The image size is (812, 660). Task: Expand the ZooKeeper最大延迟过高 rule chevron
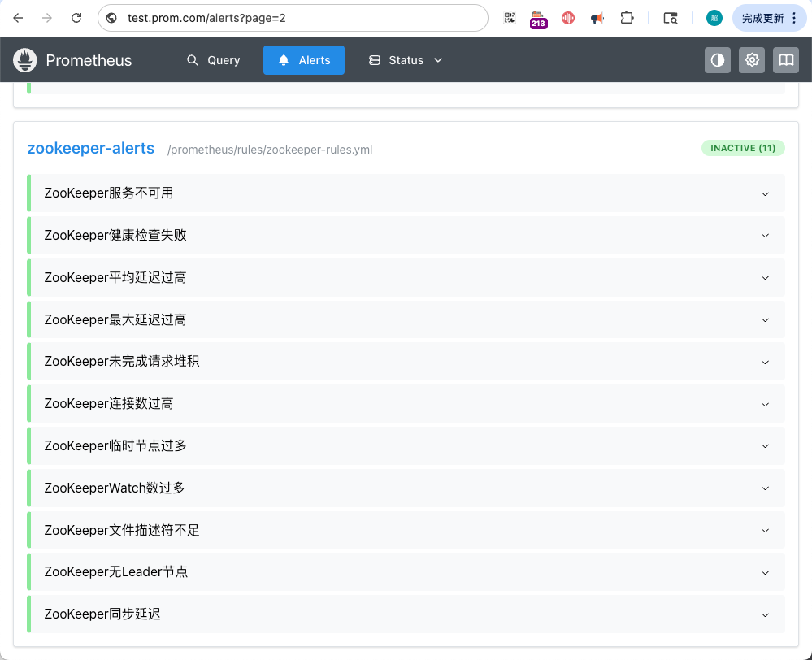pyautogui.click(x=765, y=320)
